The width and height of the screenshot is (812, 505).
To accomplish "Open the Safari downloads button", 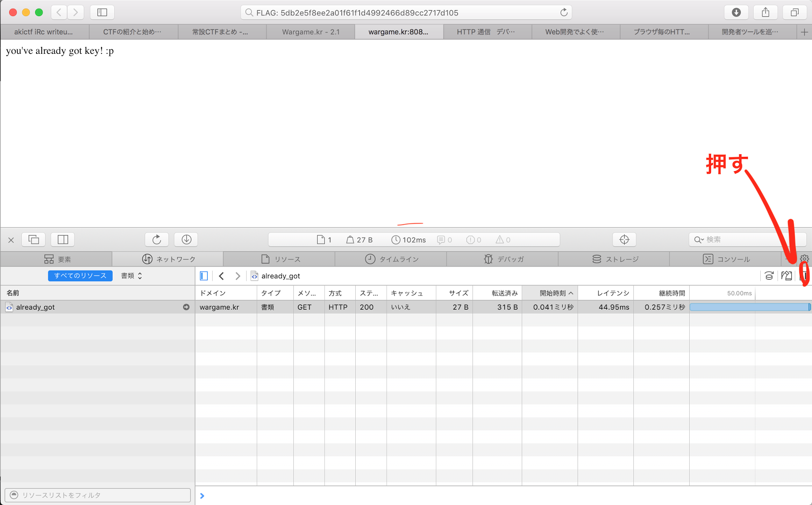I will [x=736, y=12].
